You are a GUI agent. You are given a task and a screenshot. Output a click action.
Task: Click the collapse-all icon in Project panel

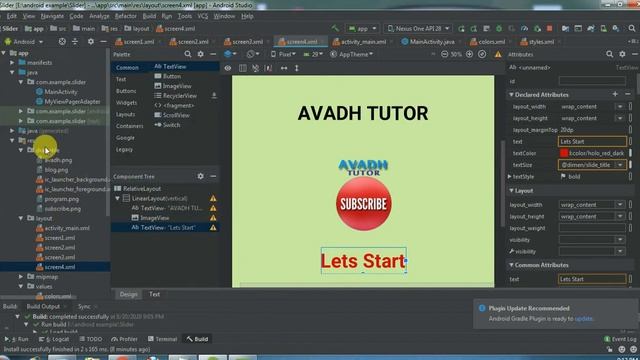pos(75,42)
